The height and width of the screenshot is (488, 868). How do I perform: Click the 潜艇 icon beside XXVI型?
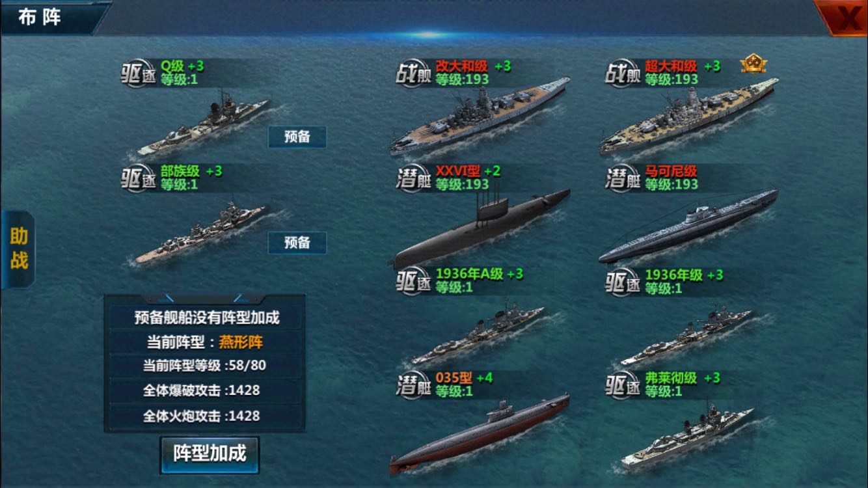coord(414,178)
